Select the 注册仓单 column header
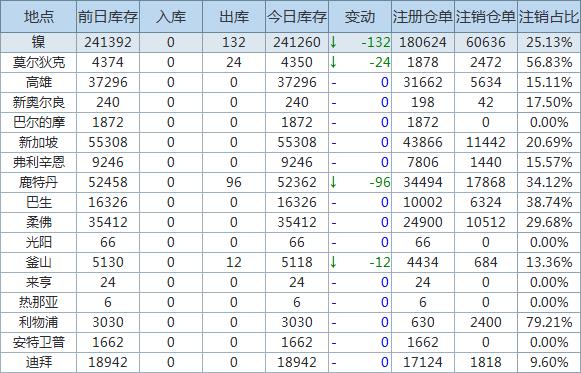The width and height of the screenshot is (581, 373). [x=423, y=17]
